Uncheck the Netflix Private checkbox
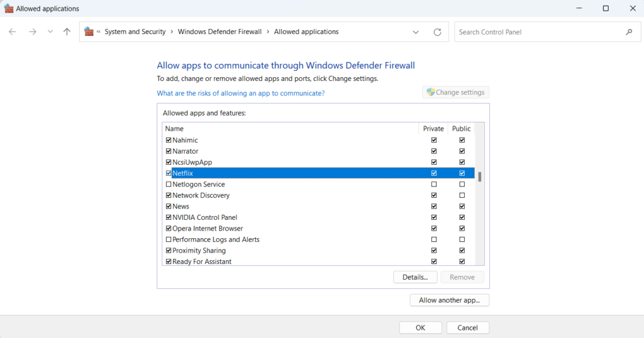Screen dimensions: 644x338 433,173
